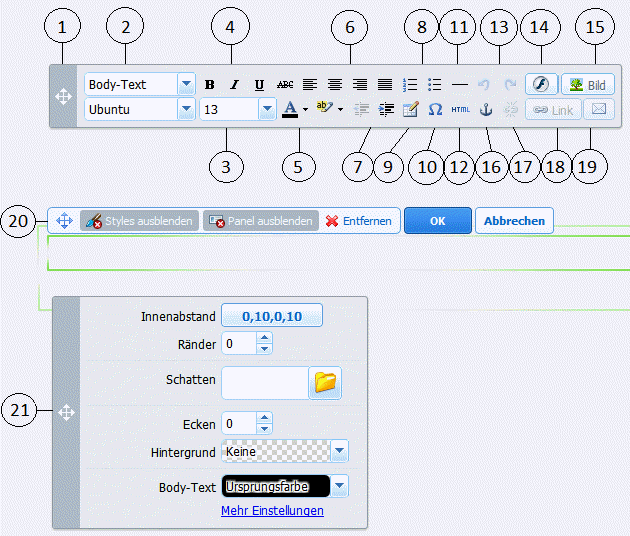Open the table editor icon

click(x=411, y=109)
